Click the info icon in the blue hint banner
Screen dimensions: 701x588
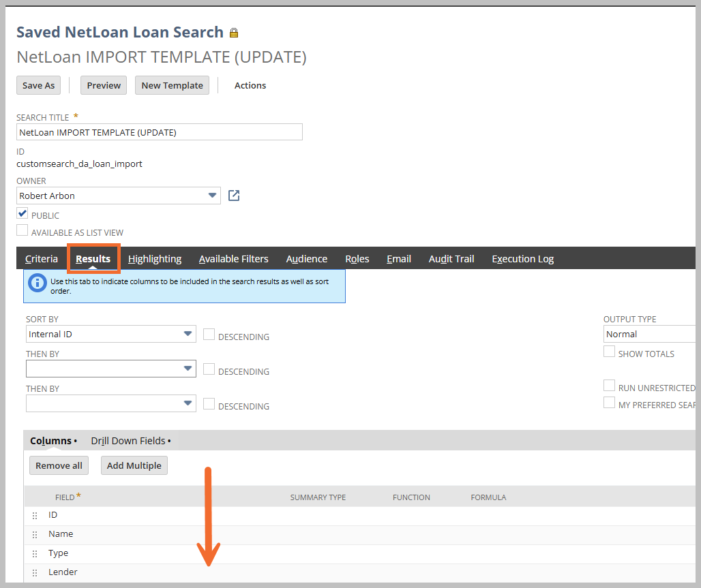click(38, 283)
